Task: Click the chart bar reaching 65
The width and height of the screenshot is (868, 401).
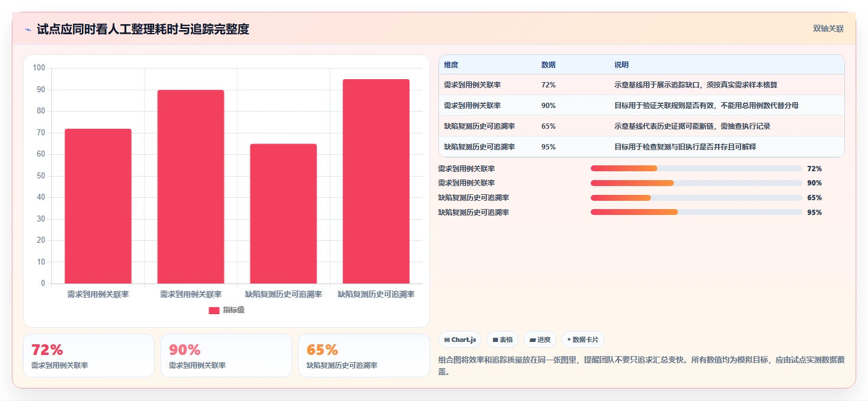Action: coord(283,214)
